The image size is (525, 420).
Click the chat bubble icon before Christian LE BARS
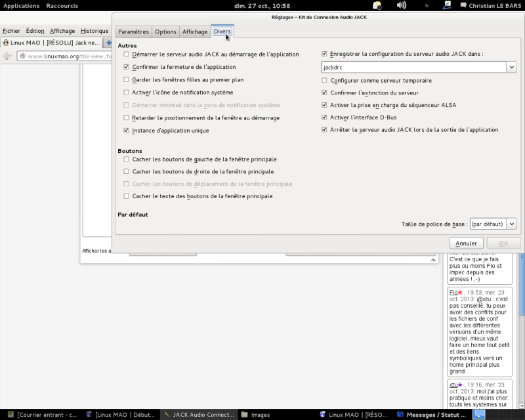point(463,5)
